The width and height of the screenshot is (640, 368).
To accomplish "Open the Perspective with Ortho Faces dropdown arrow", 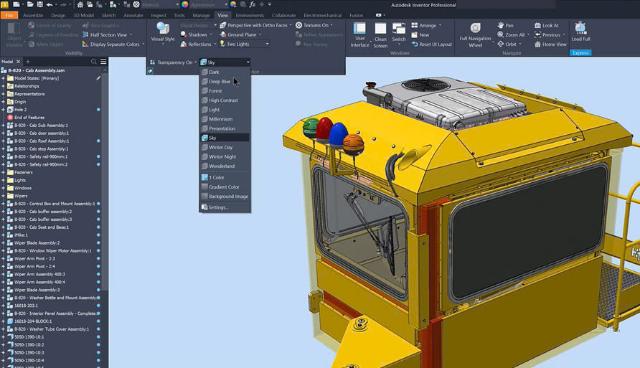I will click(x=291, y=25).
